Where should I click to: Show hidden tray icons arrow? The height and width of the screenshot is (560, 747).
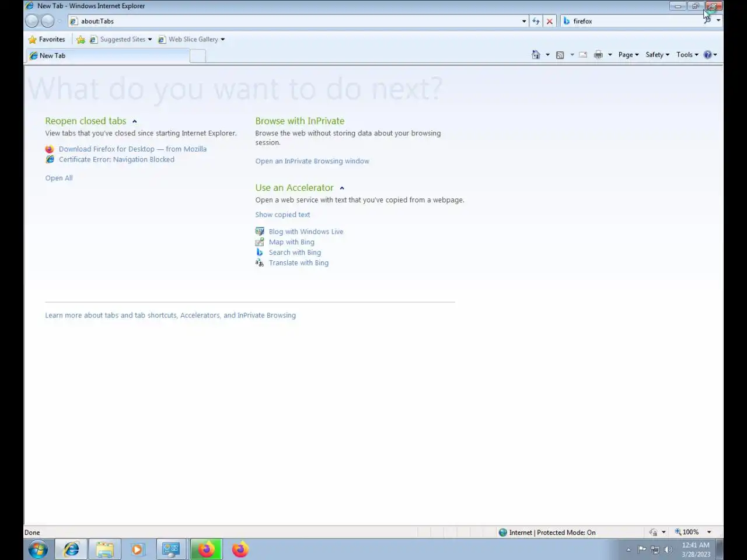click(629, 549)
